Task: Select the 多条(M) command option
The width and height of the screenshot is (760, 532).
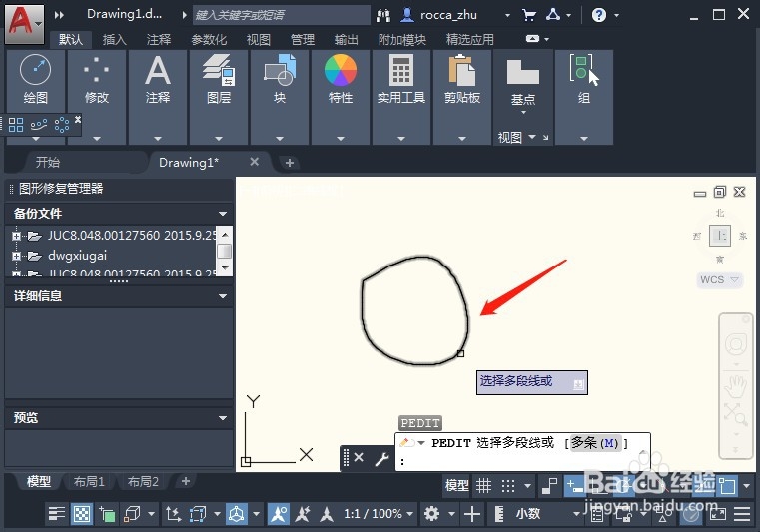Action: click(595, 443)
